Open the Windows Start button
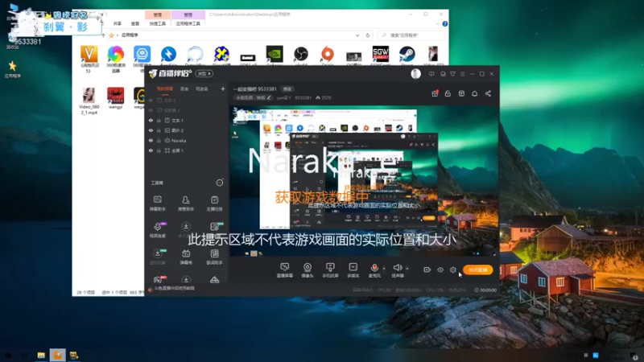 [x=8, y=355]
